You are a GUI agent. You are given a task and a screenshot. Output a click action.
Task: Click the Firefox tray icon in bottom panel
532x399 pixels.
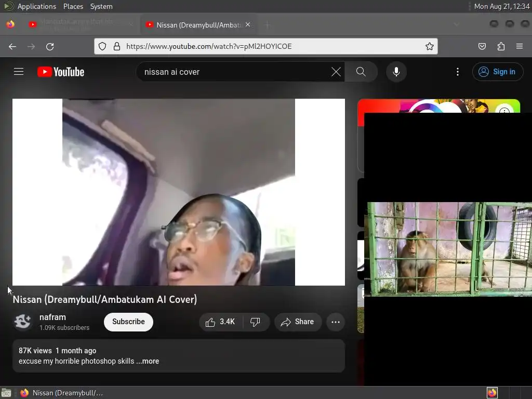(492, 393)
